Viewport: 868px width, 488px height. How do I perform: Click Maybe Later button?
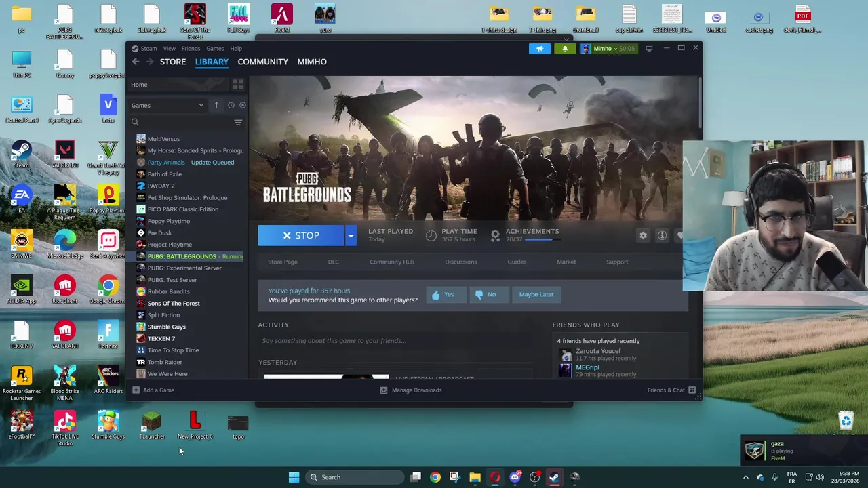[x=536, y=294]
